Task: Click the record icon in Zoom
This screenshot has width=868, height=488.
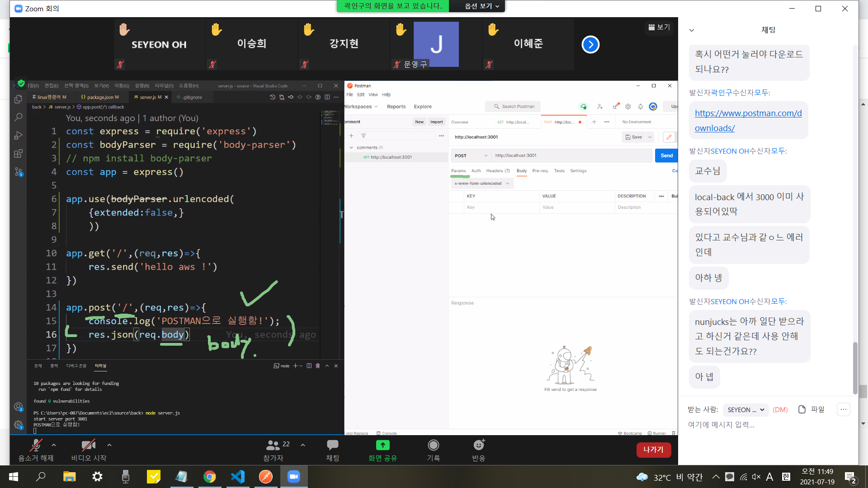Action: (433, 446)
